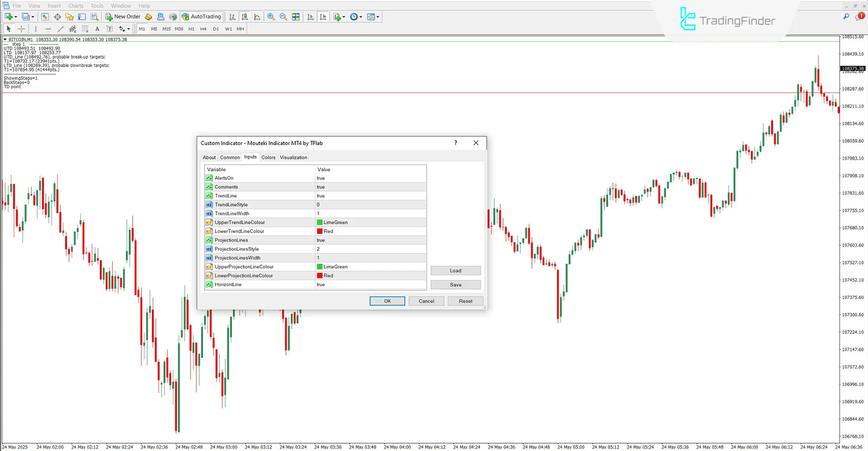Select the Crosshair tool

(x=21, y=29)
